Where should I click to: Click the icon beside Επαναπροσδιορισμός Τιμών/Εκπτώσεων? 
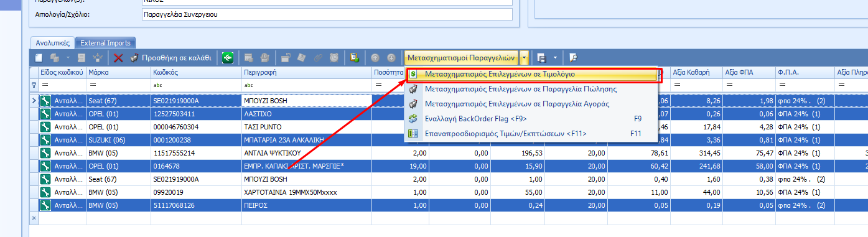413,134
